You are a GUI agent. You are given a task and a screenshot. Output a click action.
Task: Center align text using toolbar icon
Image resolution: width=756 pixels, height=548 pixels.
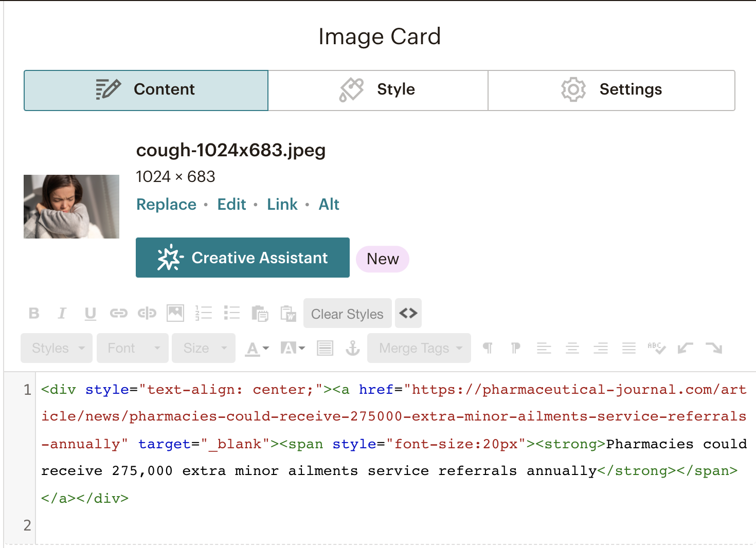point(572,349)
